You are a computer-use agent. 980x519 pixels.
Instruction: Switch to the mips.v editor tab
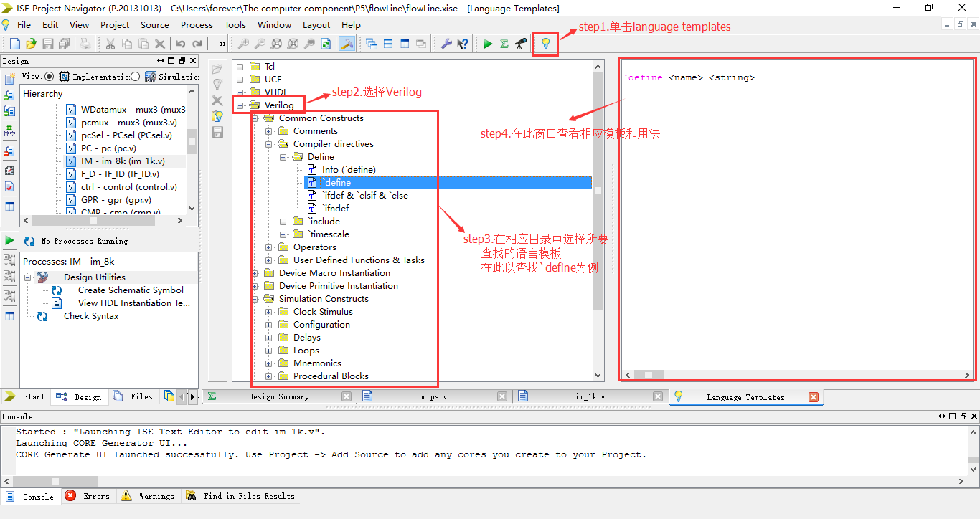pyautogui.click(x=434, y=396)
